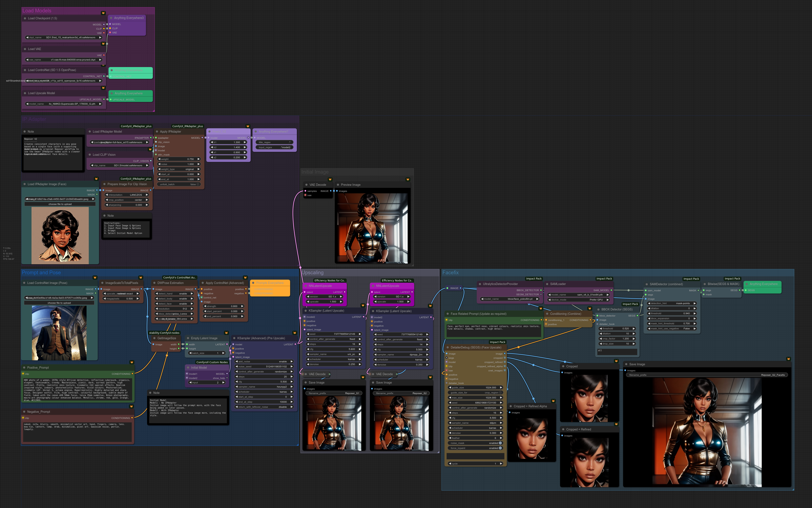The height and width of the screenshot is (508, 812).
Task: Click fox badge above FreeU_V2 node
Action: pyautogui.click(x=248, y=126)
